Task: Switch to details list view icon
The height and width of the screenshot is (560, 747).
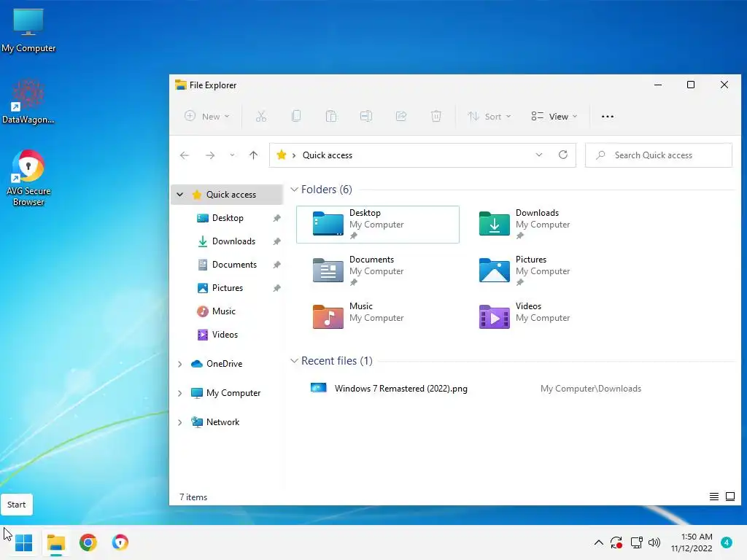Action: [713, 497]
